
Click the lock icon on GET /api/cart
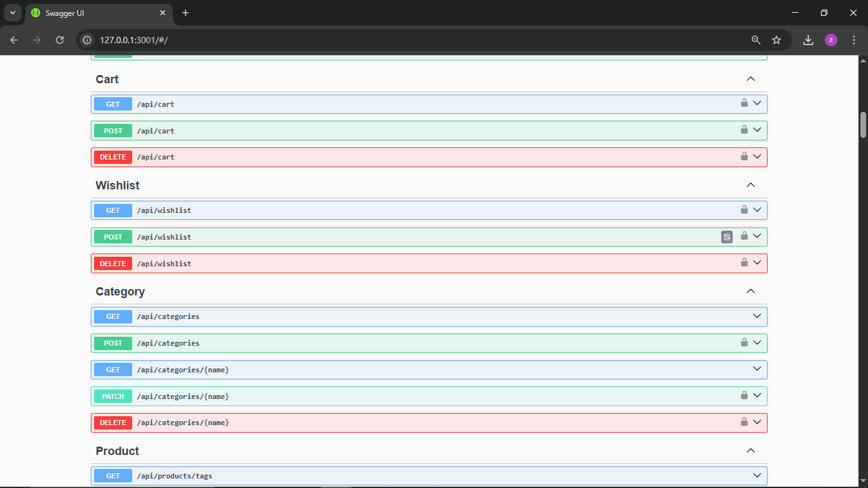[x=744, y=103]
